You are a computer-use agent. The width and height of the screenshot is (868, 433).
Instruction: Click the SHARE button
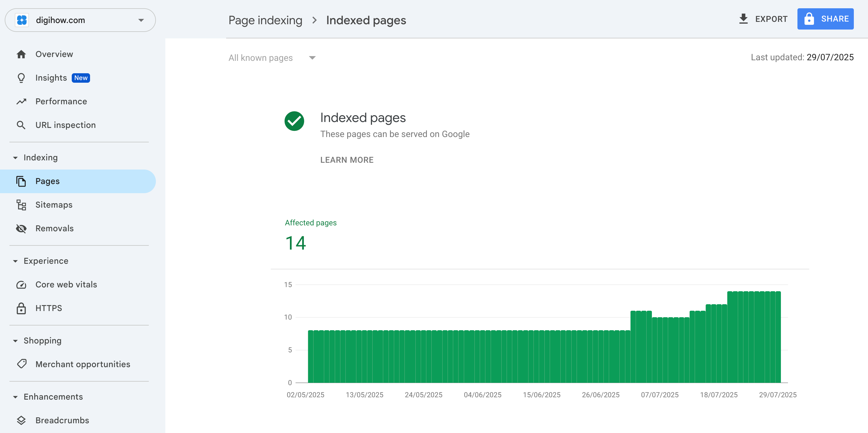(x=825, y=19)
